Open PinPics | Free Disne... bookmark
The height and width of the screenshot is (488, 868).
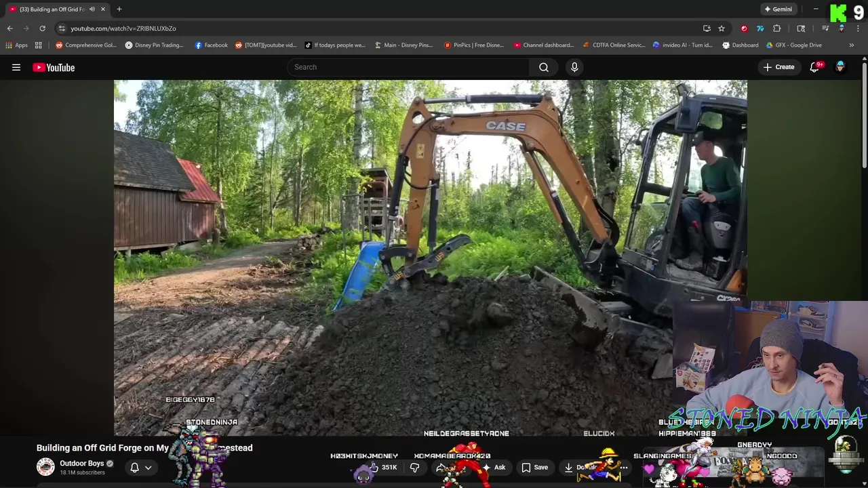pyautogui.click(x=474, y=45)
